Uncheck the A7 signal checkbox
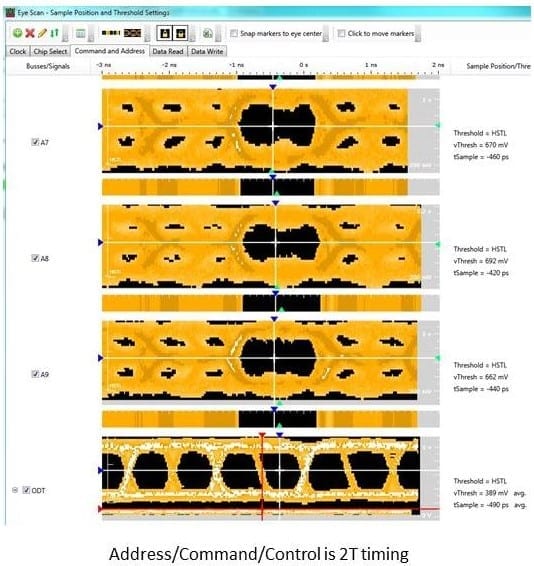Image resolution: width=534 pixels, height=566 pixels. coord(35,142)
